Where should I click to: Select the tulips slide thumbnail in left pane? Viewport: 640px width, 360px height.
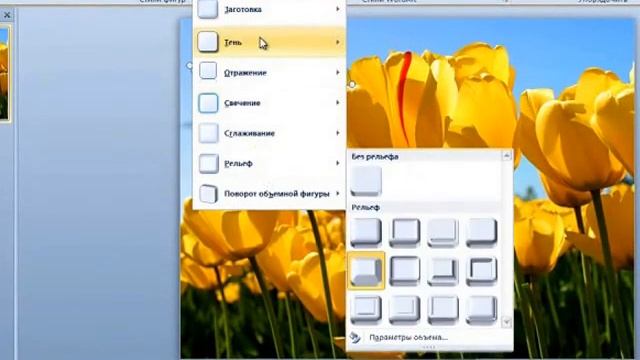(5, 73)
